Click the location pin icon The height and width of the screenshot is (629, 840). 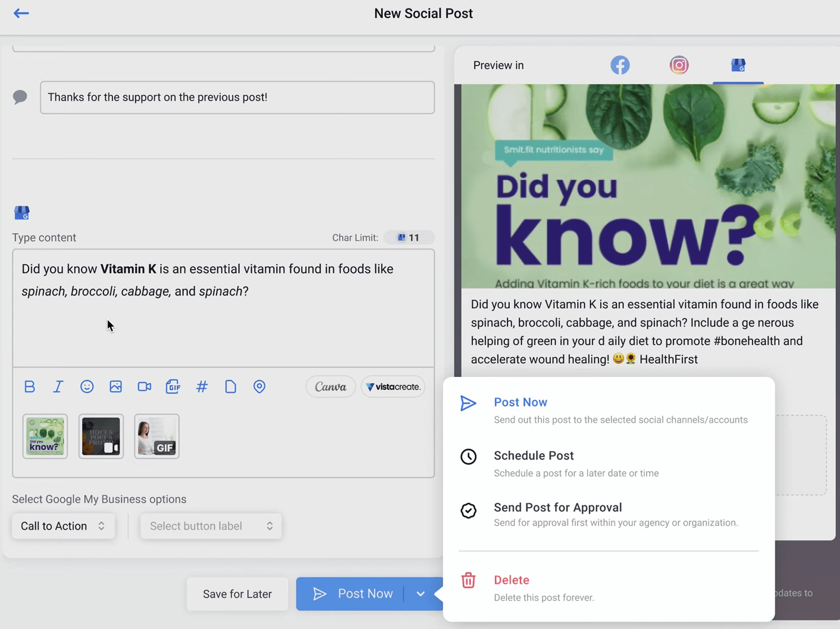[x=259, y=386]
